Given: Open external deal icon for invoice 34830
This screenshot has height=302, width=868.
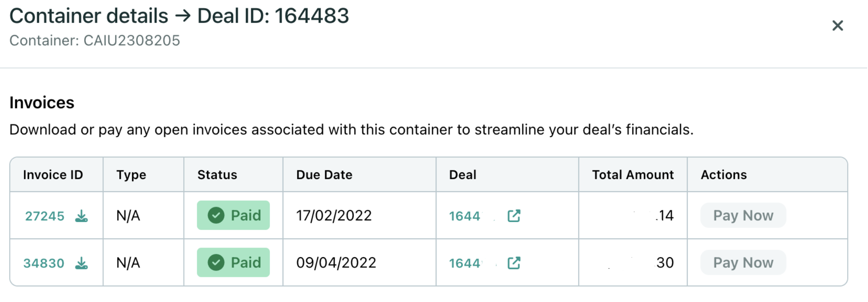Looking at the screenshot, I should 514,263.
